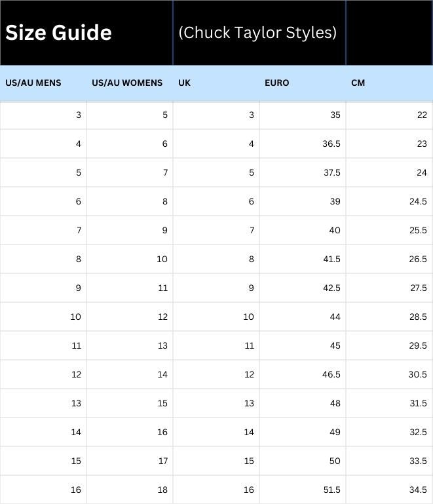Screen dimensions: 433x504
Task: Click the CM value 27.5
Action: coord(418,288)
